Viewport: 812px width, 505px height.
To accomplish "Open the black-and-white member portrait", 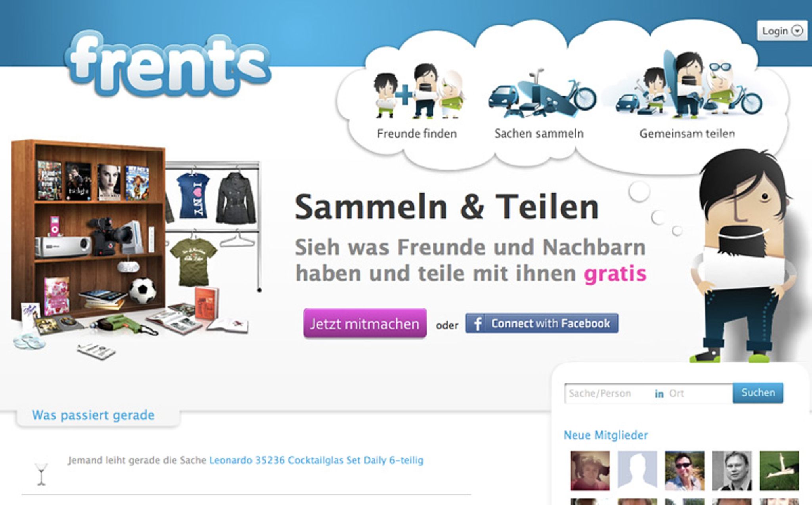I will click(732, 471).
